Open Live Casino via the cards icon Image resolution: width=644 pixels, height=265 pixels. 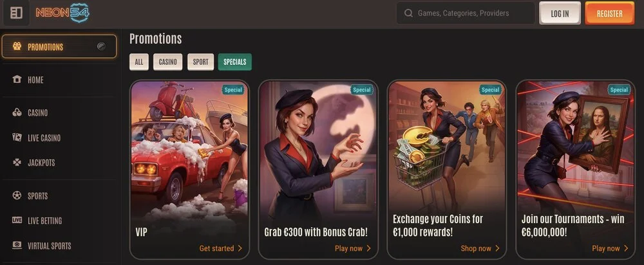pos(17,138)
